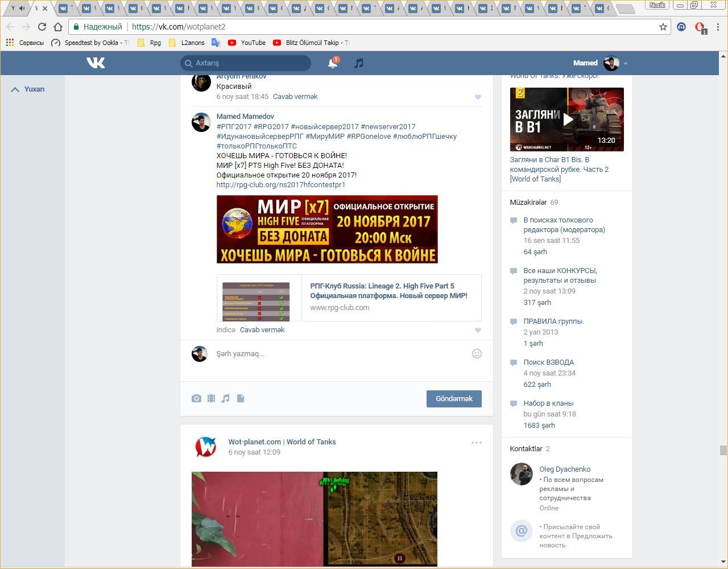Click the @ email contact icon
The height and width of the screenshot is (569, 728).
(x=521, y=531)
